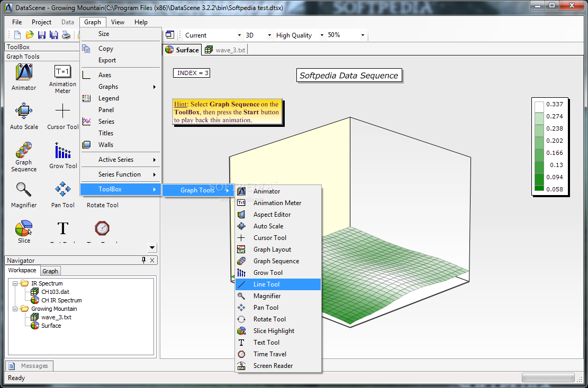Screen dimensions: 588x388
Task: Choose Grow Tool from Graph Tools submenu
Action: pyautogui.click(x=278, y=273)
